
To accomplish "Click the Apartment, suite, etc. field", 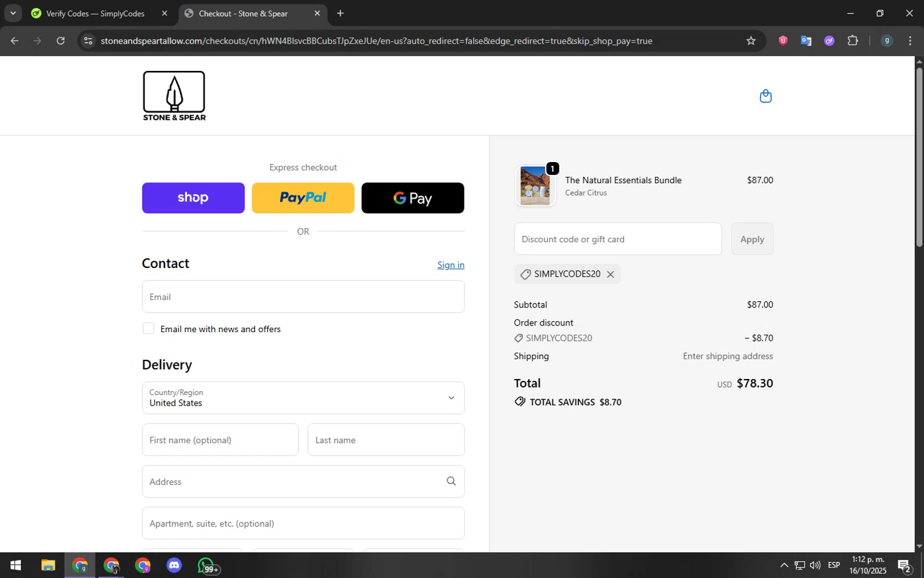I will click(303, 523).
